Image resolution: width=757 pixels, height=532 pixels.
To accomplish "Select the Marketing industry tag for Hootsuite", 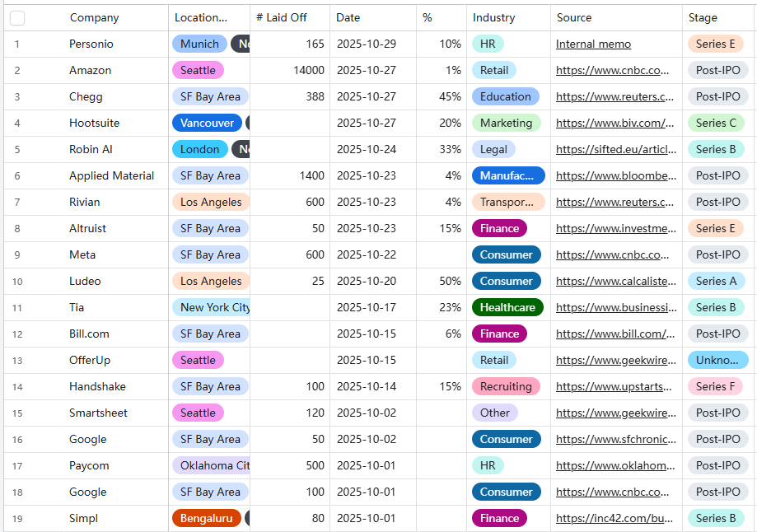I will point(507,123).
